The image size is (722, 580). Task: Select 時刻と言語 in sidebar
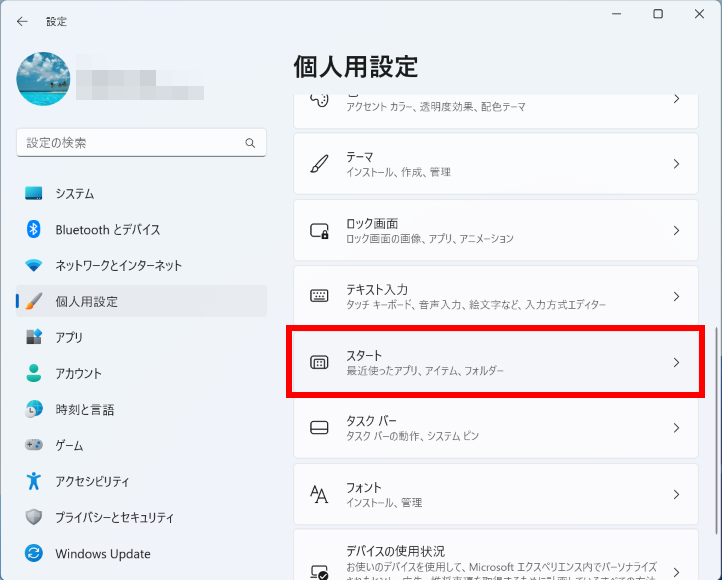[x=141, y=409]
